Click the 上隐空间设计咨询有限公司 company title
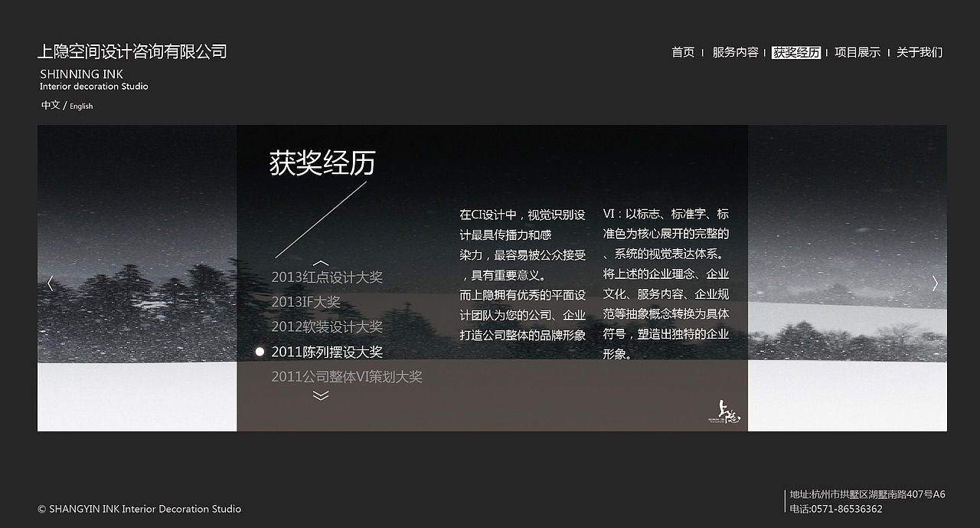 tap(132, 52)
